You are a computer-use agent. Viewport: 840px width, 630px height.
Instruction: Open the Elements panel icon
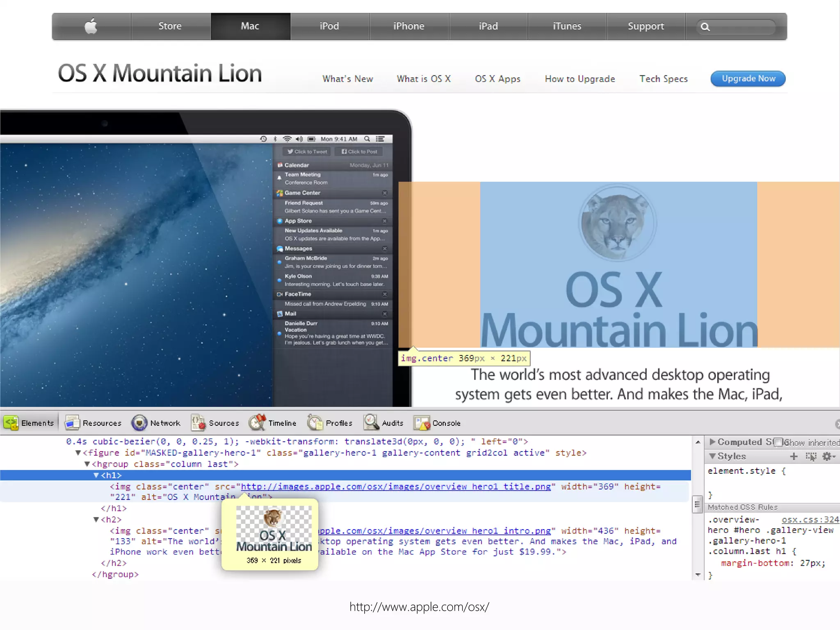tap(11, 422)
